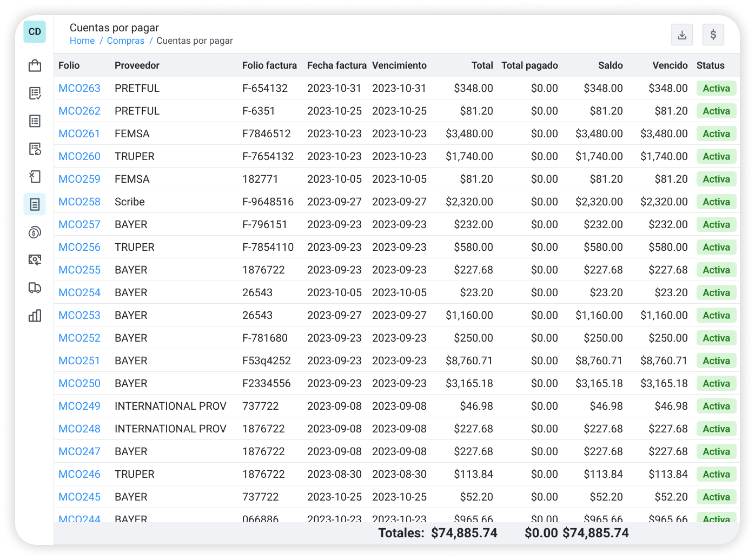This screenshot has width=755, height=560.
Task: Select the document with refresh arrow icon
Action: point(35,149)
